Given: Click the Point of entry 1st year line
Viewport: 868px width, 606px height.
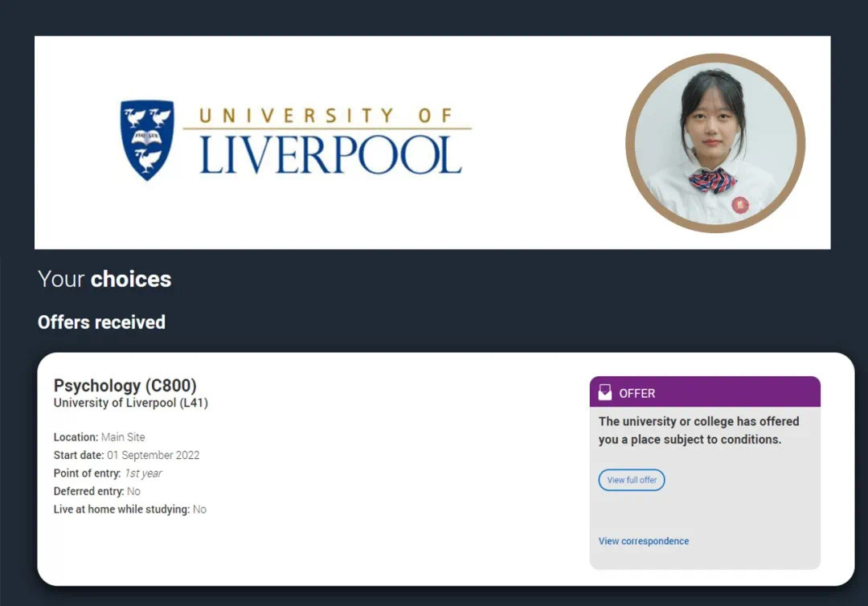Looking at the screenshot, I should (x=108, y=473).
